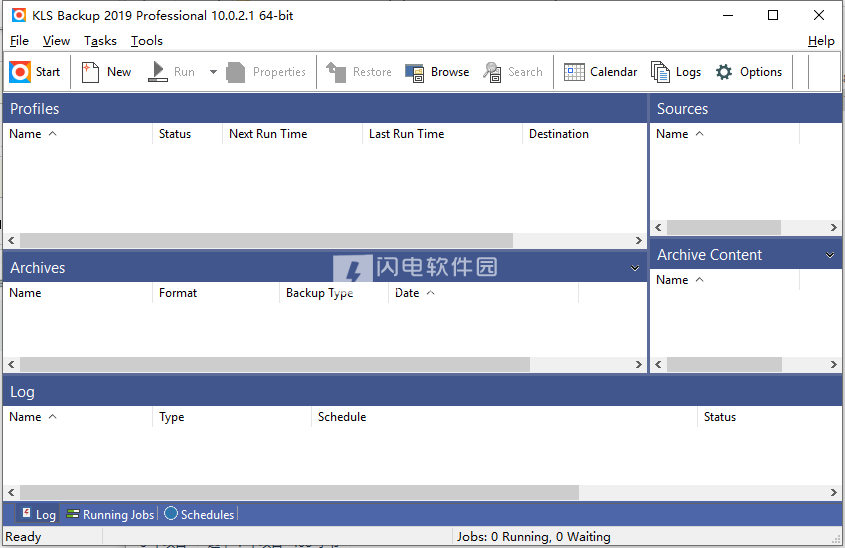845x548 pixels.
Task: Sort Profiles by Last Run Time
Action: coord(442,134)
